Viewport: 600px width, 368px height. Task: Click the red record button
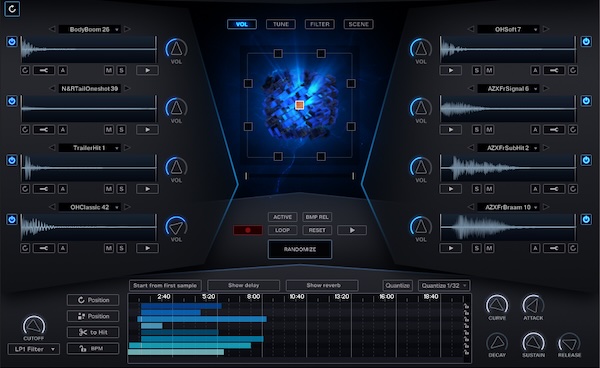point(248,230)
